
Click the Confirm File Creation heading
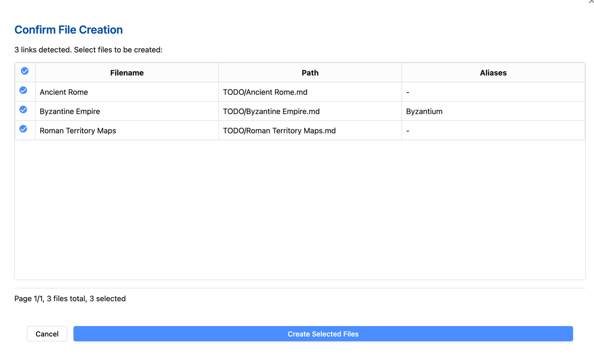pyautogui.click(x=69, y=29)
